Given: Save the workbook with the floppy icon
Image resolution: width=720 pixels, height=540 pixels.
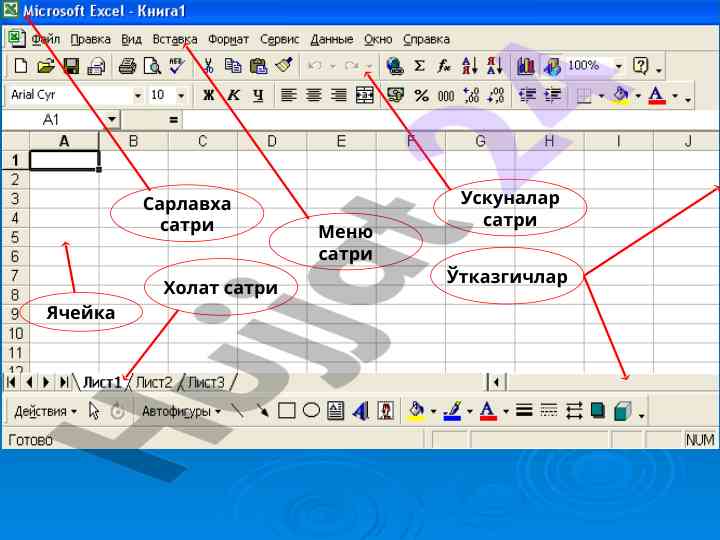Looking at the screenshot, I should (71, 66).
